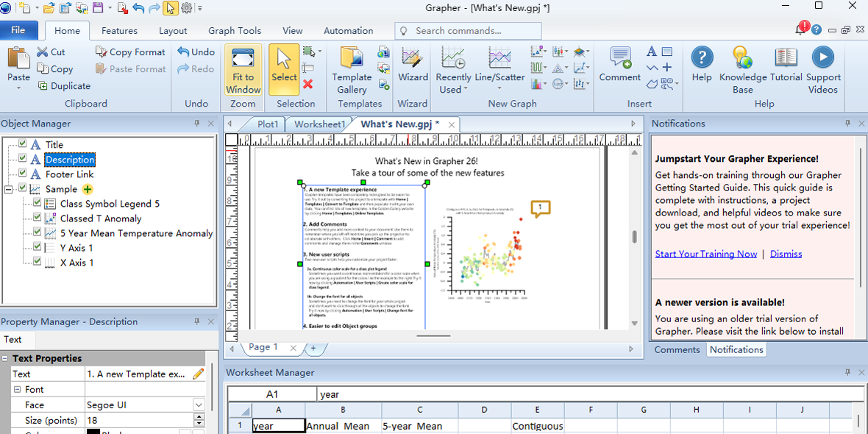
Task: Click the Export icon in quick access toolbar
Action: [x=123, y=8]
